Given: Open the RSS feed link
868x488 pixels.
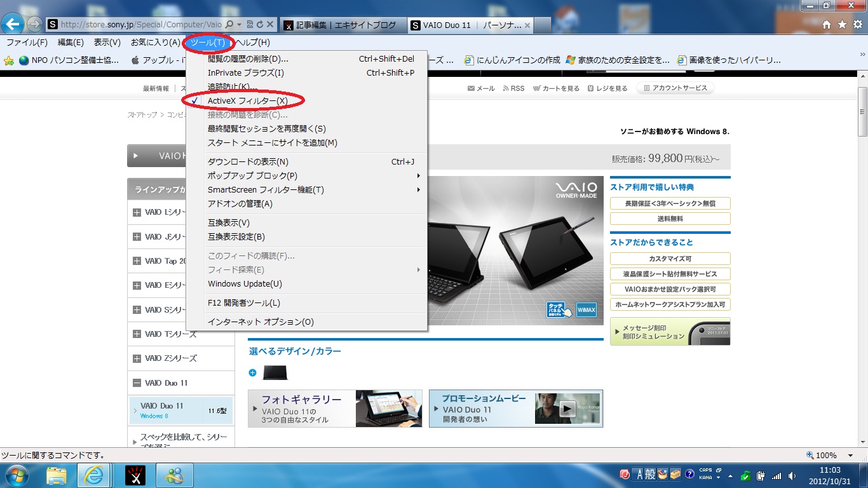Looking at the screenshot, I should coord(513,88).
